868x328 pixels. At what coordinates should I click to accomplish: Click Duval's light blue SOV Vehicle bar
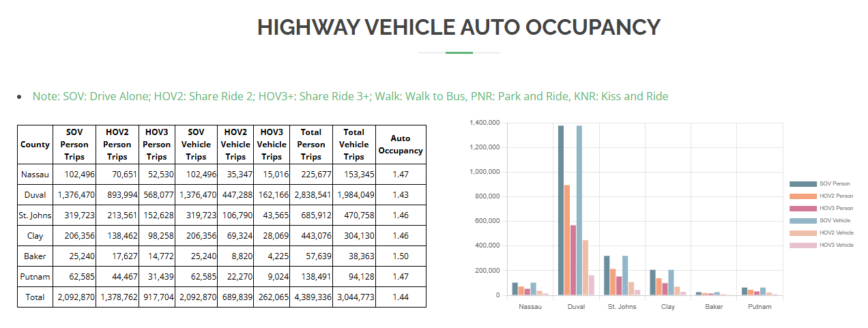[579, 210]
